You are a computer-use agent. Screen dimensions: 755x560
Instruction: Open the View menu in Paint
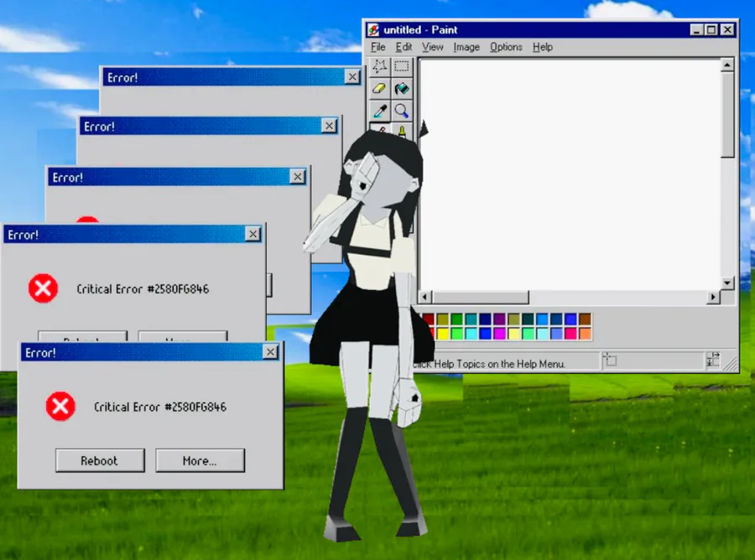pyautogui.click(x=432, y=47)
